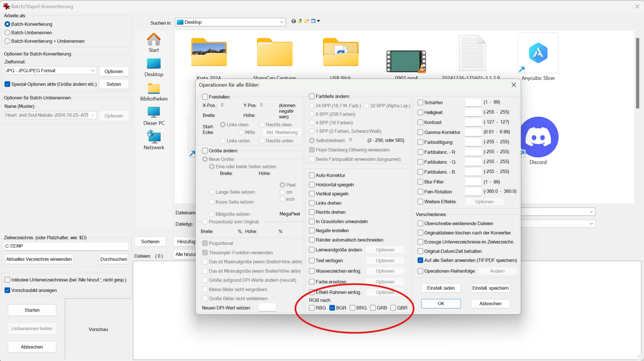Screen dimensions: 644x361
Task: Select Desktop in the places bar
Action: 154,67
